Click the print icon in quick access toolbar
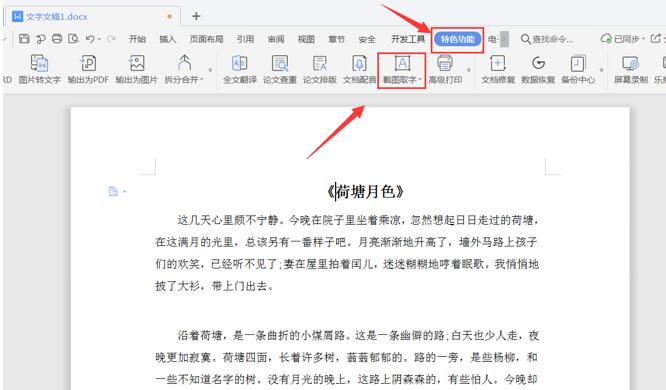The width and height of the screenshot is (666, 390). (56, 39)
